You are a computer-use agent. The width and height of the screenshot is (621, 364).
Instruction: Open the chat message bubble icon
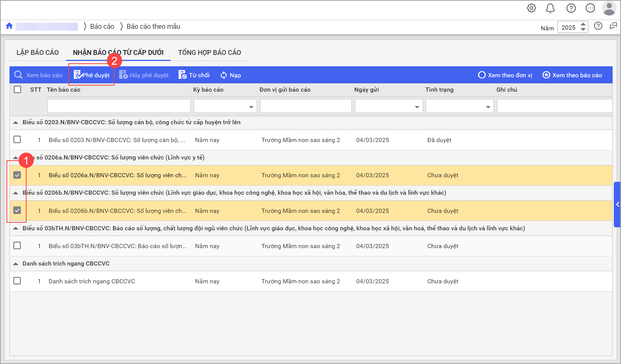click(x=590, y=8)
